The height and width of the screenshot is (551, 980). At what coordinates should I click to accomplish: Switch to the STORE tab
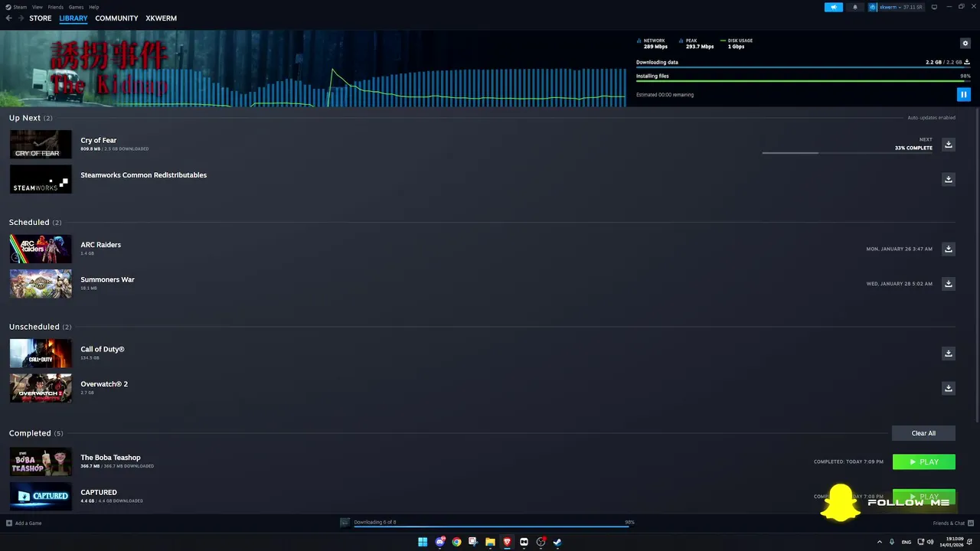point(41,18)
